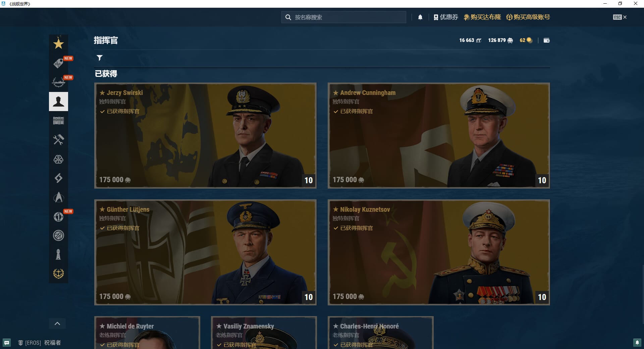Image resolution: width=644 pixels, height=349 pixels.
Task: Click the notification bell beside search
Action: tap(420, 17)
